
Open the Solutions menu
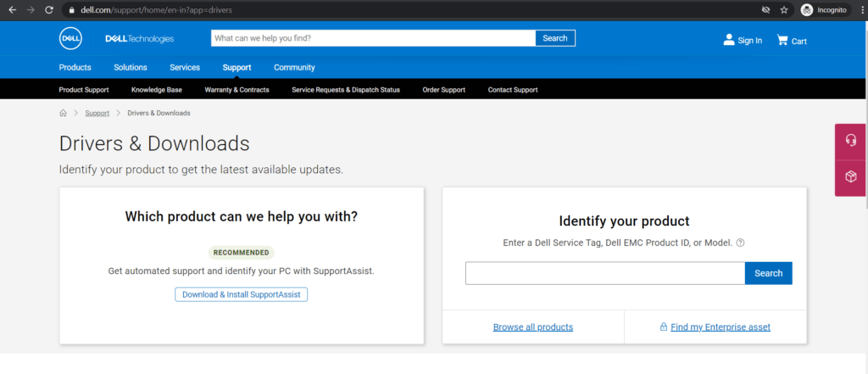(x=131, y=68)
